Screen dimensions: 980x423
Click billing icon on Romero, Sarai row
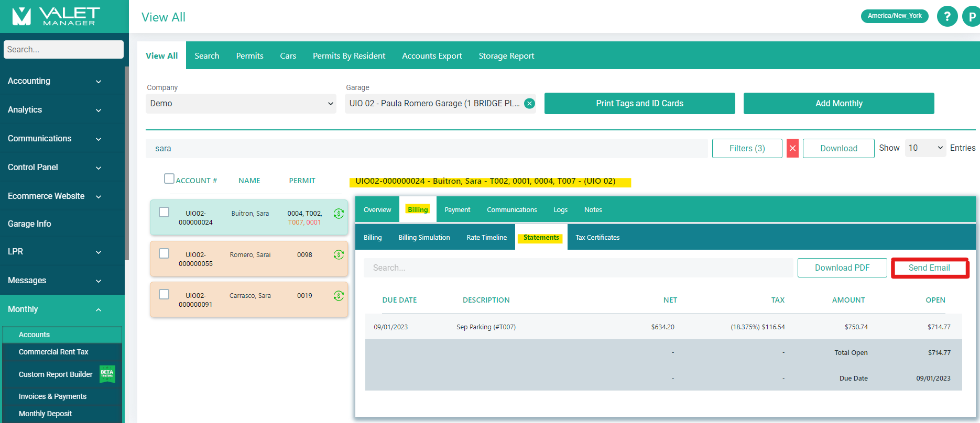[339, 255]
